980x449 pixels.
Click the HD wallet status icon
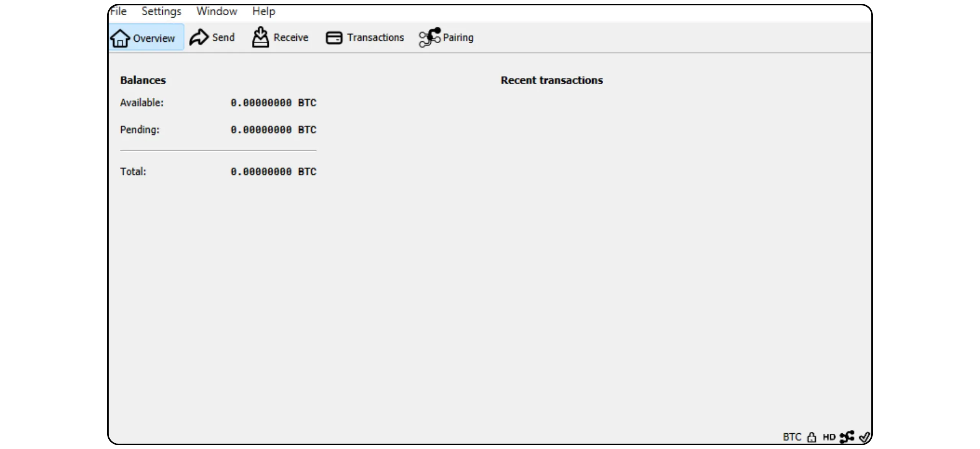(x=829, y=437)
